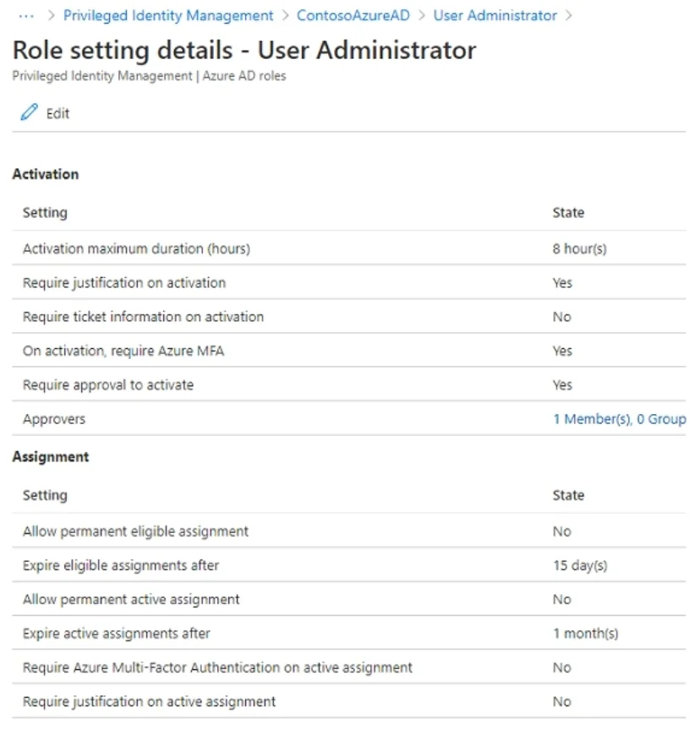Select On activation, require Azure MFA row
Viewport: 700px width, 730px height.
point(349,350)
